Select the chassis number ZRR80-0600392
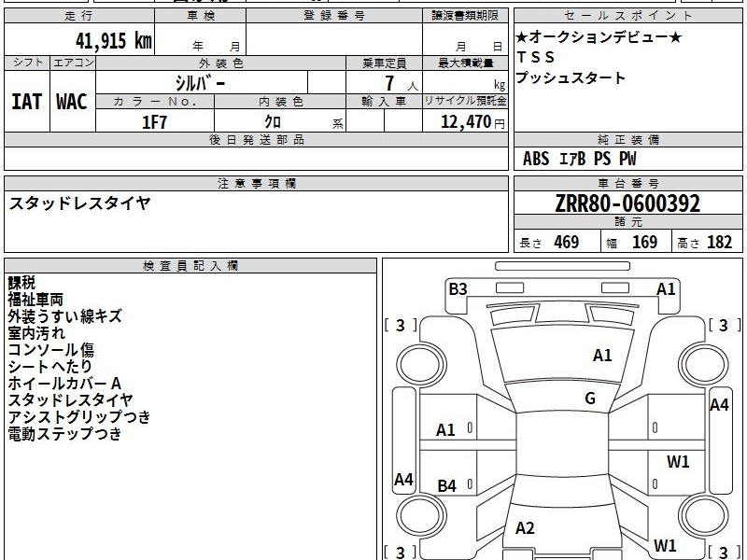The height and width of the screenshot is (560, 747). click(627, 203)
